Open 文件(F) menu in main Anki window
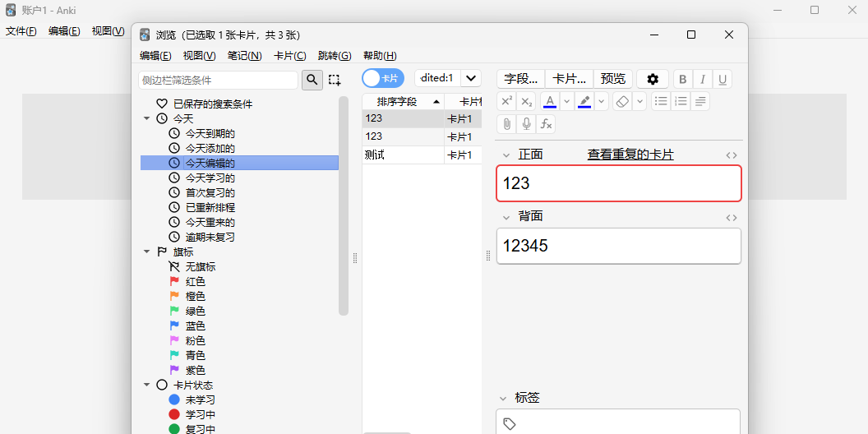 [21, 31]
